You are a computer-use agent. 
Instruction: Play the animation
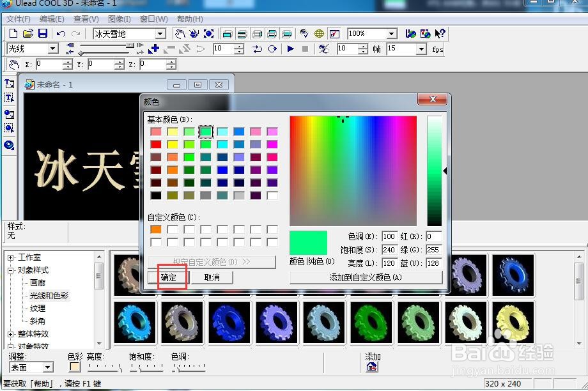point(290,49)
